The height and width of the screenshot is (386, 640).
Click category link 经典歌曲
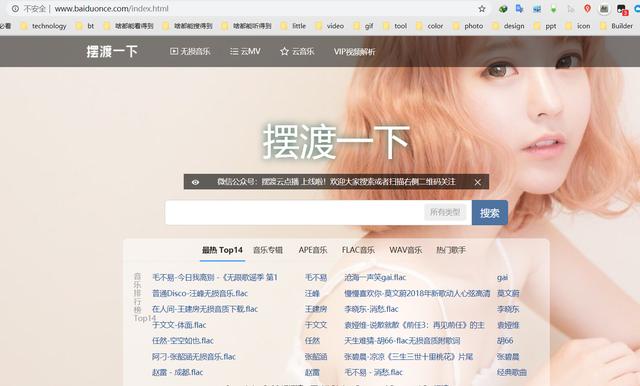coord(512,372)
